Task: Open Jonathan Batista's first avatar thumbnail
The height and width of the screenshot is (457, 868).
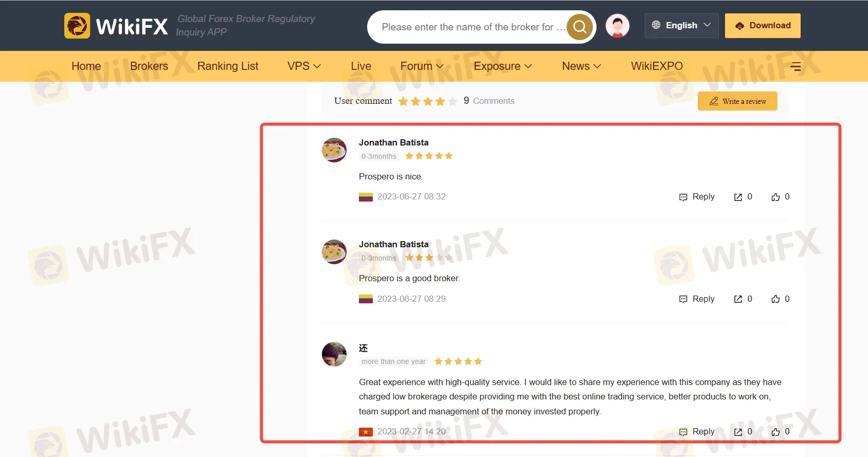Action: click(x=334, y=150)
